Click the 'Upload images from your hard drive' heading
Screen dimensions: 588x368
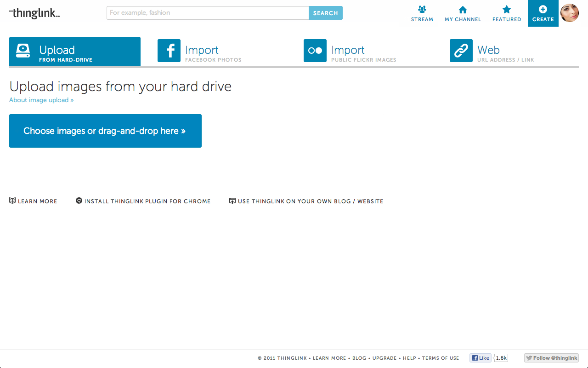point(120,86)
